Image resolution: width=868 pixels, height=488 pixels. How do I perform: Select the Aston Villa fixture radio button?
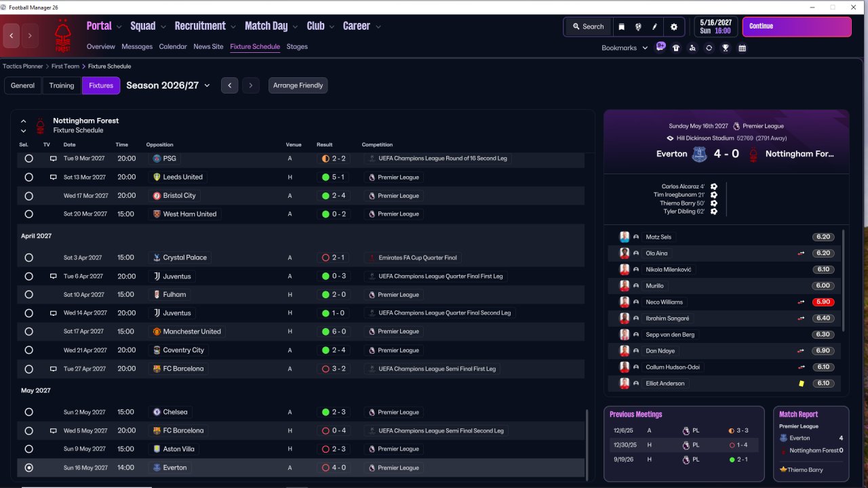tap(28, 449)
